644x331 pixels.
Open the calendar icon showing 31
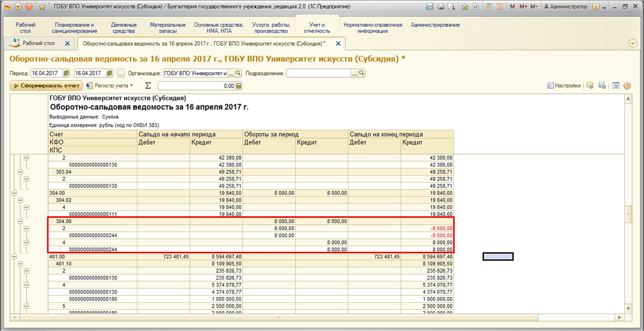point(499,7)
